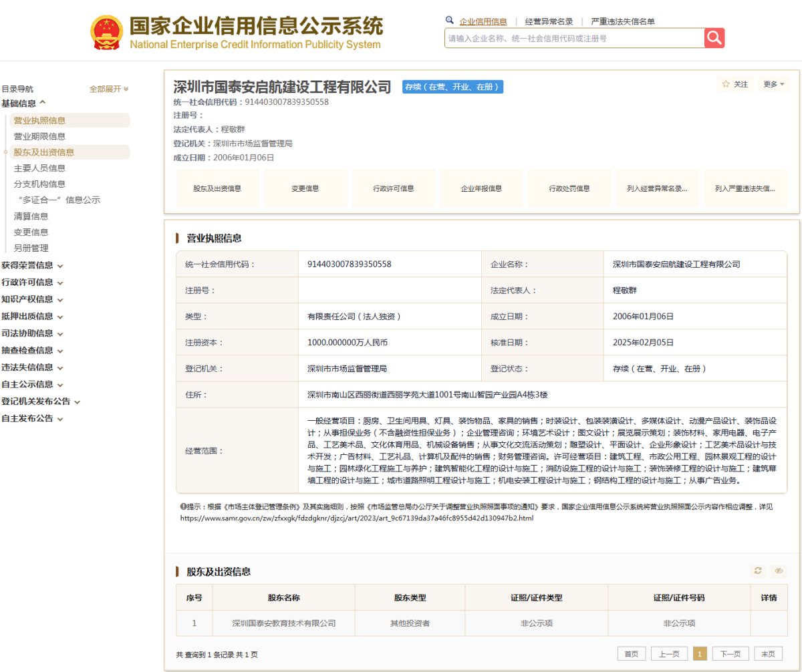Click the 行政处罚信息 shortcut card
Viewport: 802px width, 672px height.
point(569,188)
